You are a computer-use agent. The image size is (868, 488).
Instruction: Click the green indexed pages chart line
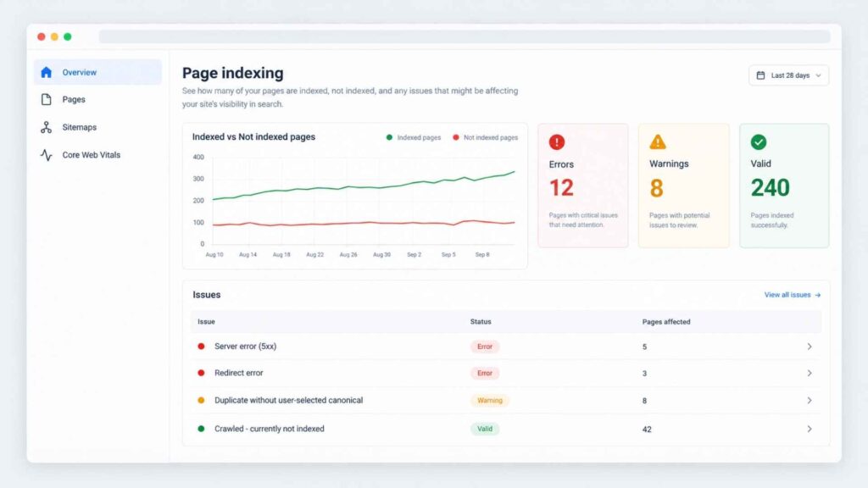[x=363, y=187]
